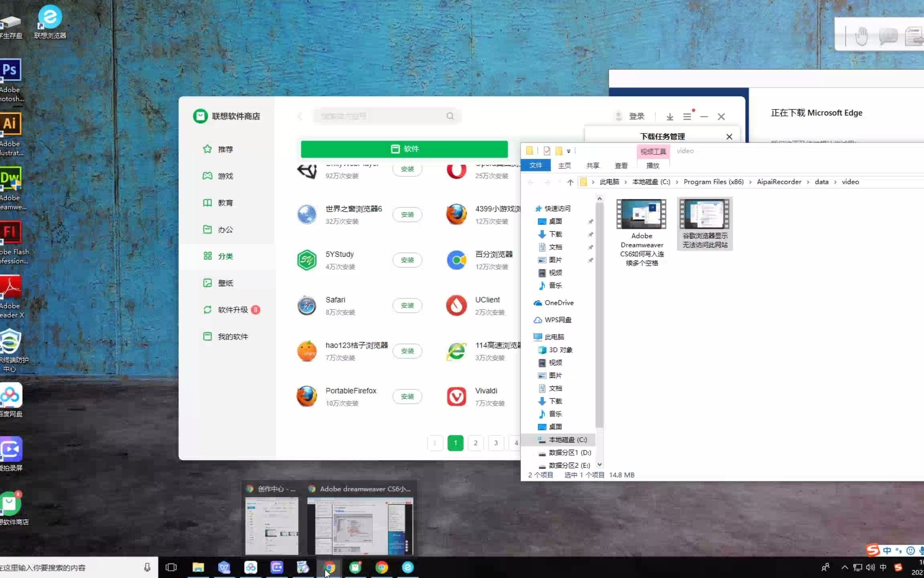The image size is (924, 578).
Task: Open 爱拍录屏 desktop icon
Action: pos(11,454)
